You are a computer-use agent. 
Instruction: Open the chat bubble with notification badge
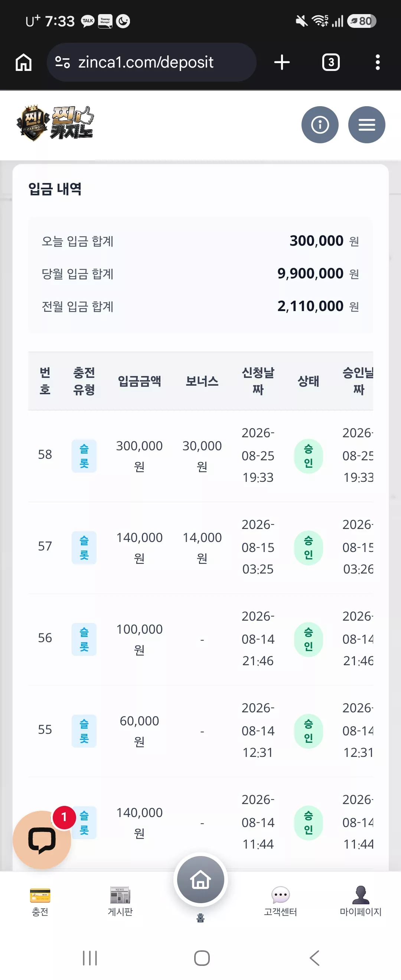coord(42,840)
